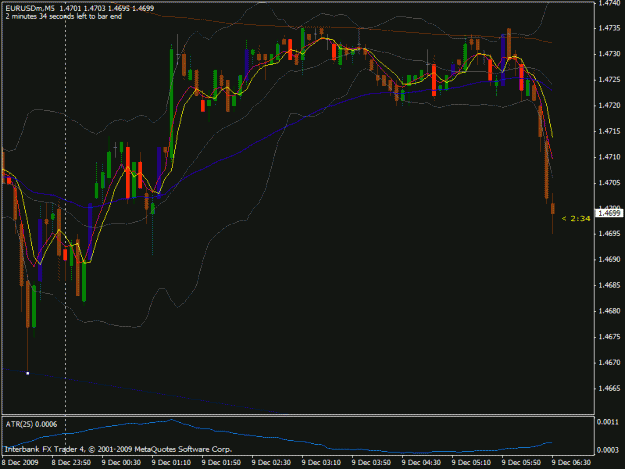Click ATR scale value 0.0011
This screenshot has height=469, width=625.
coord(608,422)
